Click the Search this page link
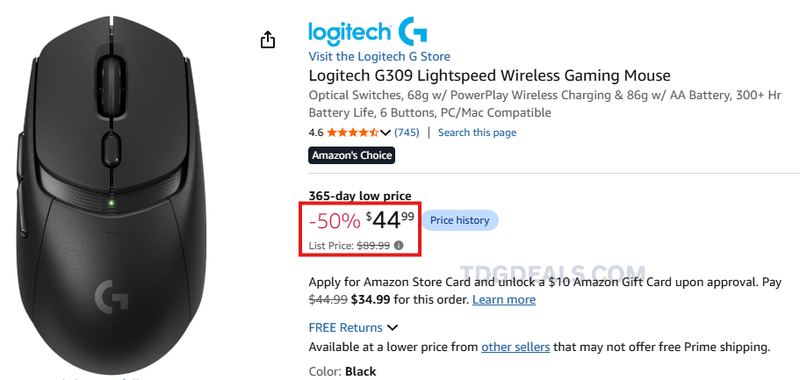The image size is (800, 380). [477, 133]
